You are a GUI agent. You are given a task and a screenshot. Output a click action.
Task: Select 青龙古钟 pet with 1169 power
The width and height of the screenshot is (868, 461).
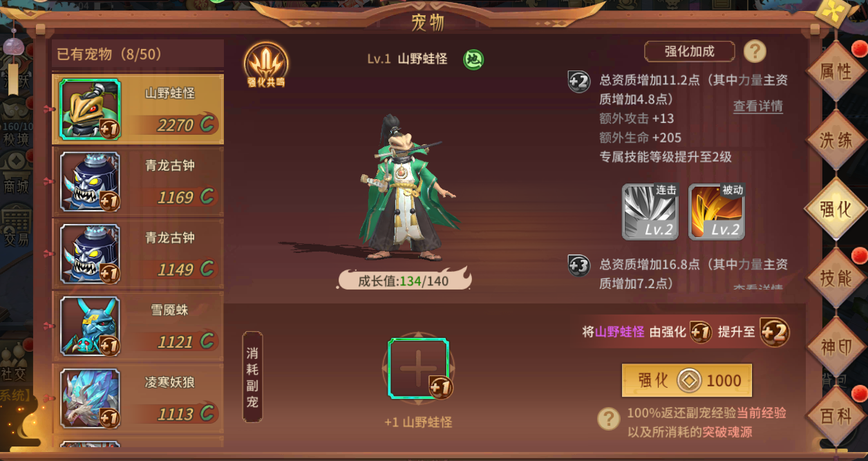click(x=138, y=180)
